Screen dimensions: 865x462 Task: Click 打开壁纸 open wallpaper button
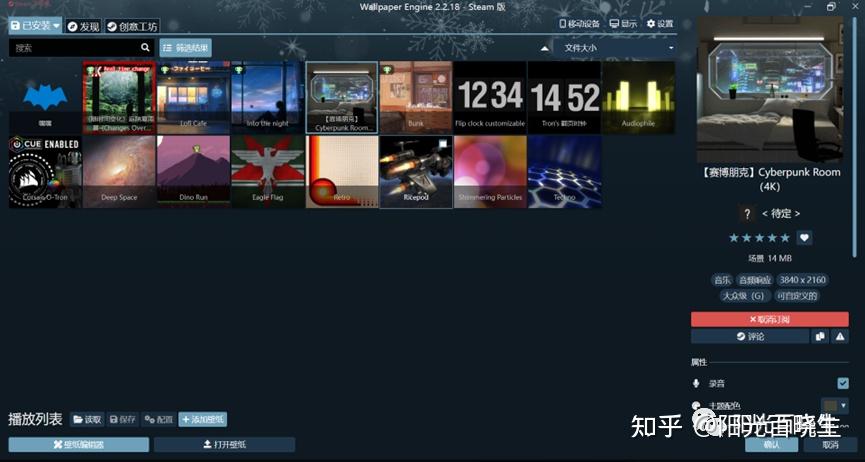pos(225,444)
